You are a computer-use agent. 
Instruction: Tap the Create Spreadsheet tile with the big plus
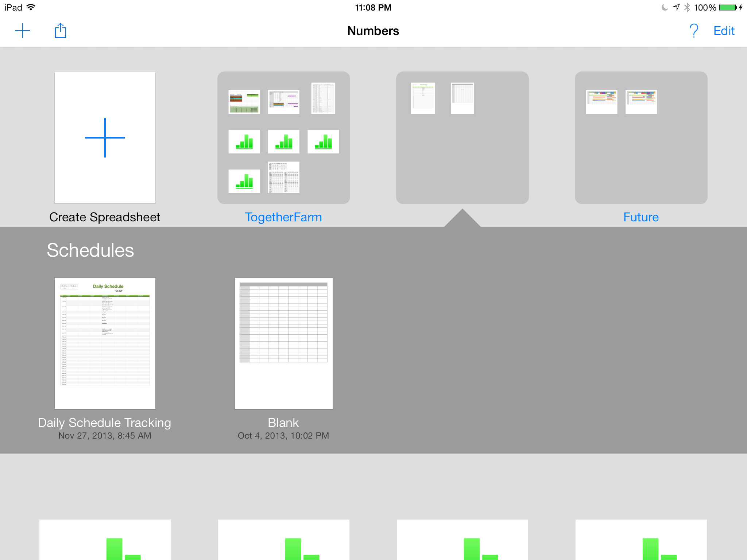[105, 138]
